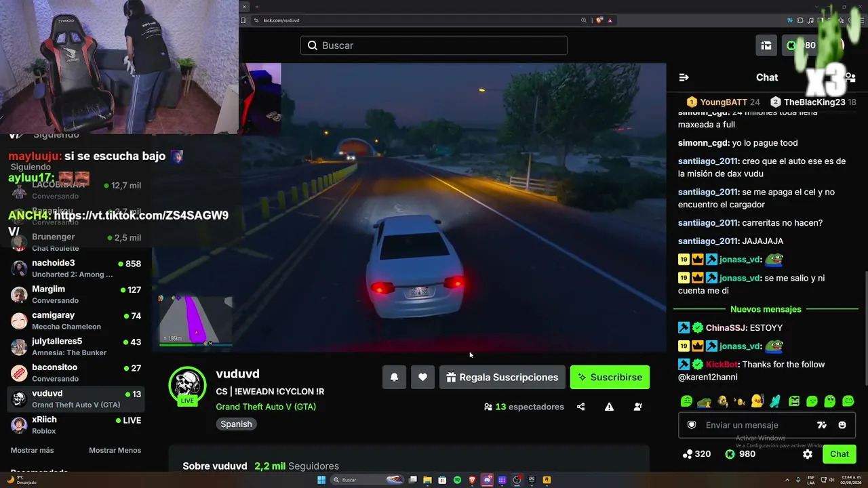Click the Windows taskbar Buscar search box
868x488 pixels.
pos(366,480)
